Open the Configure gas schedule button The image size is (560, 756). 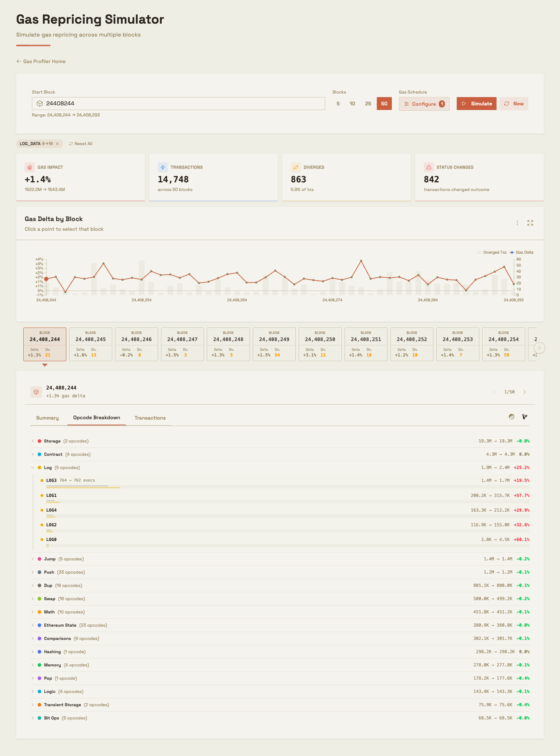[424, 104]
